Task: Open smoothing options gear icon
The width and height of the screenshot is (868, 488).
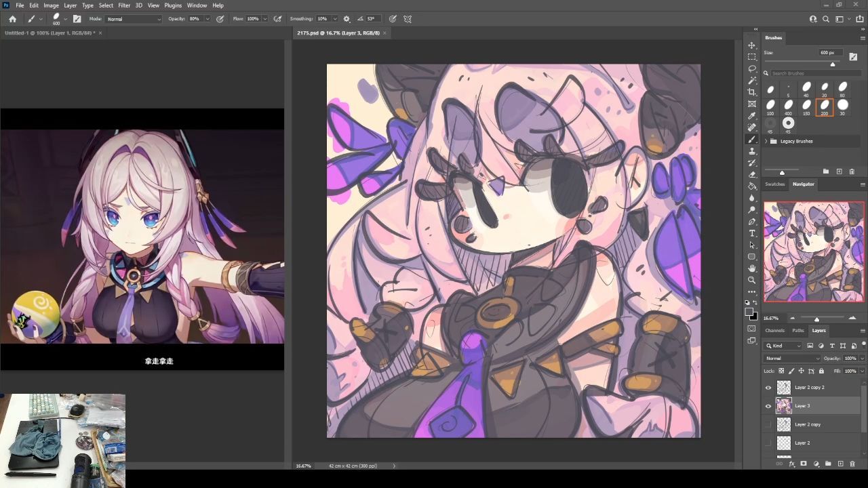Action: click(x=347, y=19)
